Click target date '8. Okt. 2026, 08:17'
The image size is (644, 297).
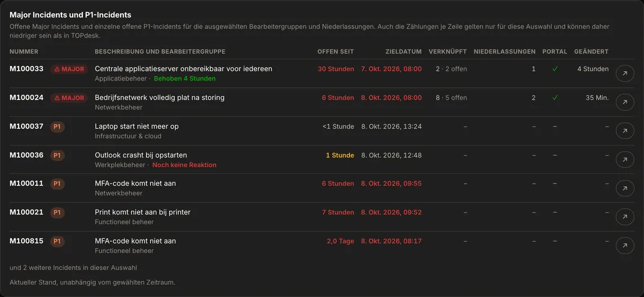click(x=391, y=242)
